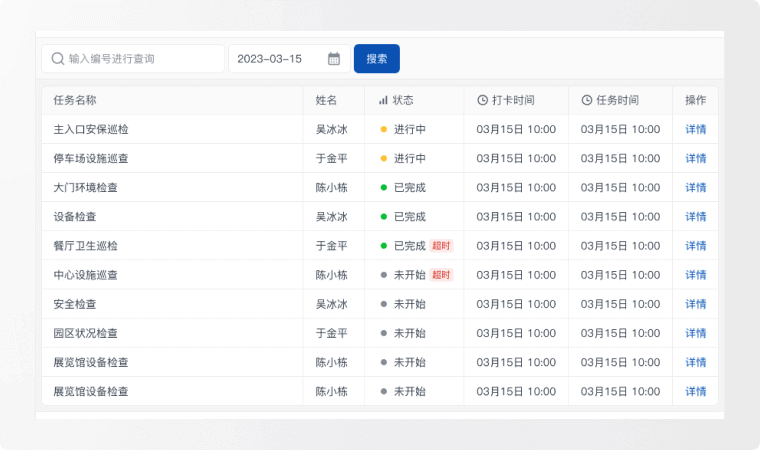Click the clock icon beside 任务时间
Screen dimensions: 760x450
click(587, 100)
